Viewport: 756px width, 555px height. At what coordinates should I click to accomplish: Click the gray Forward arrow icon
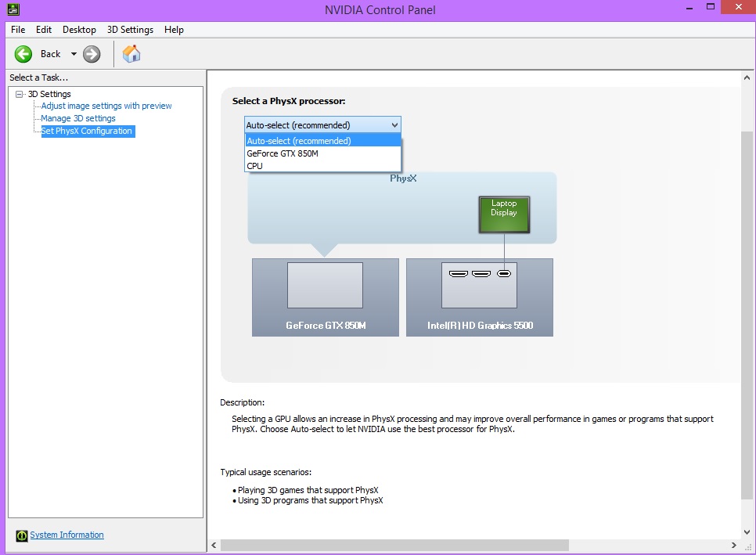(x=92, y=54)
